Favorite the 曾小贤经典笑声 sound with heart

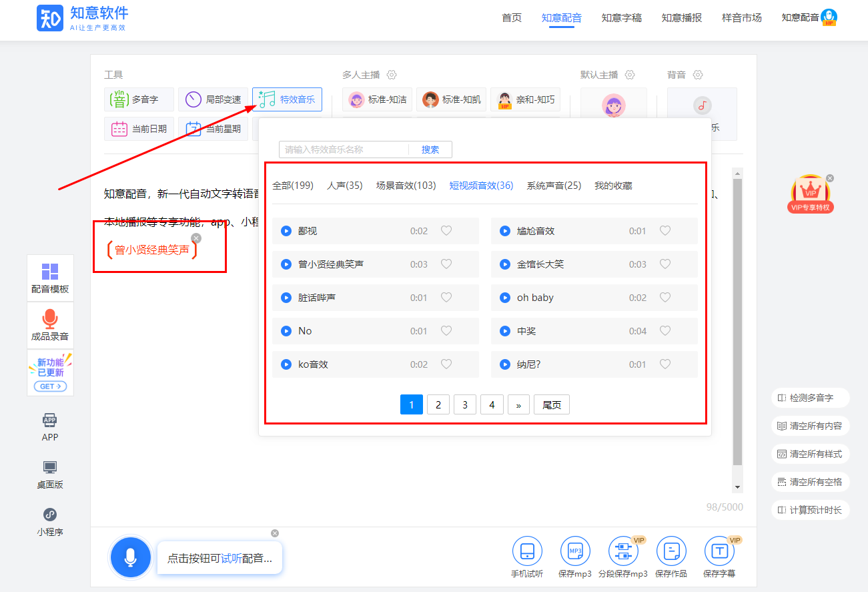coord(446,264)
